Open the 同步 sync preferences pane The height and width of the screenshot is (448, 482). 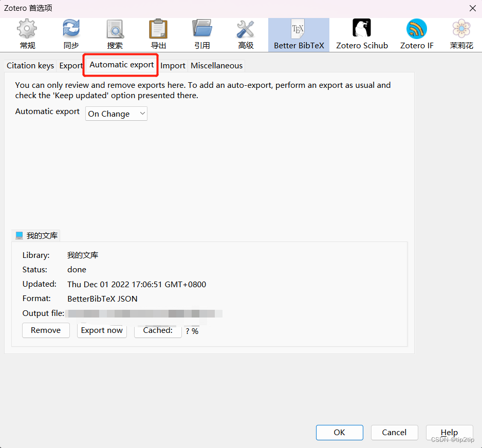tap(71, 34)
